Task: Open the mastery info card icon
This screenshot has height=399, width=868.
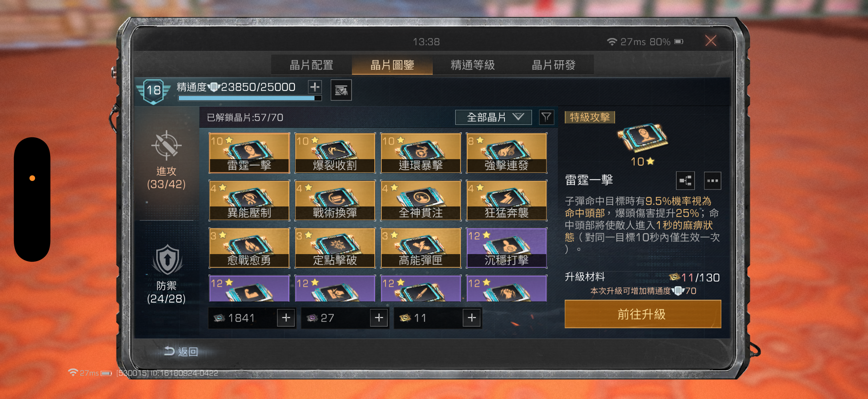Action: [341, 90]
